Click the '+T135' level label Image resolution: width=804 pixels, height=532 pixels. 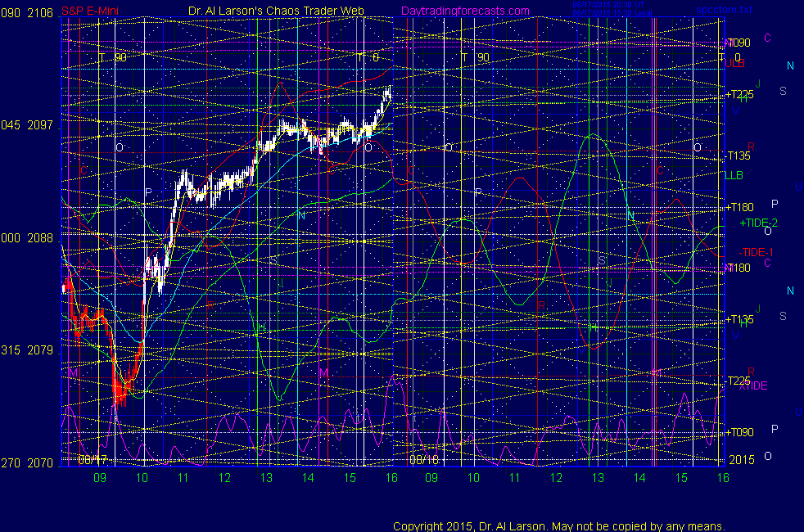pyautogui.click(x=739, y=320)
